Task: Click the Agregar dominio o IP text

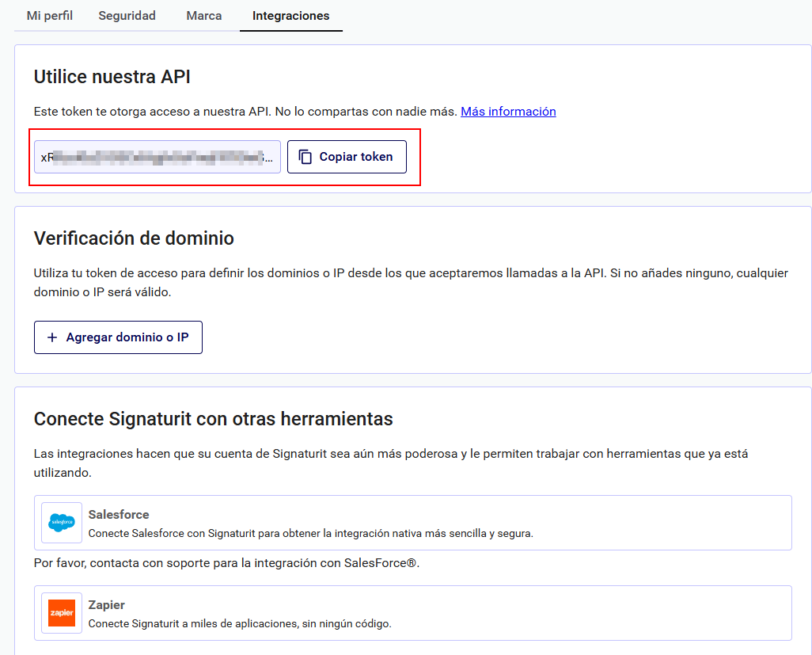Action: [x=127, y=337]
